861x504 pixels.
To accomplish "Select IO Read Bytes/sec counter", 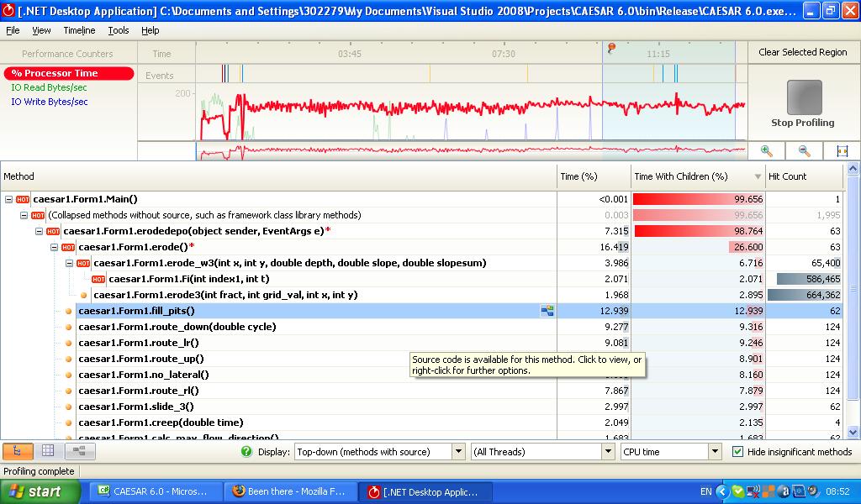I will click(49, 87).
